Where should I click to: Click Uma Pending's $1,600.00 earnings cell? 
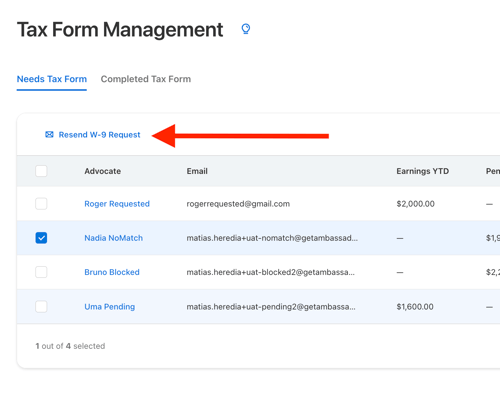tap(415, 306)
